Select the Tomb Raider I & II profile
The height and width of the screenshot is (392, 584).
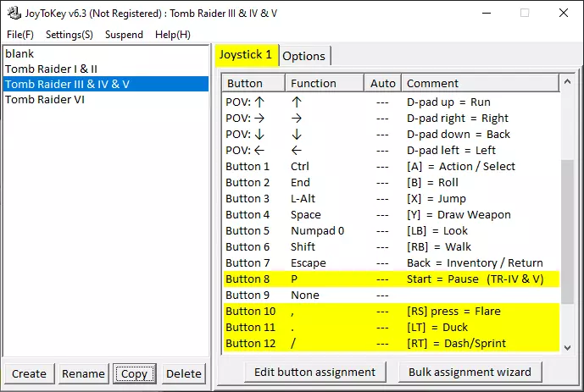click(x=106, y=69)
